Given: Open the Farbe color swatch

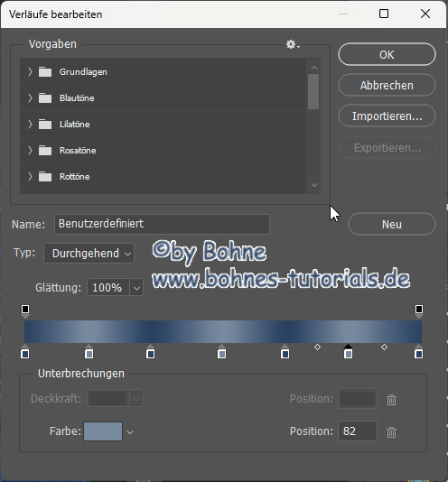Looking at the screenshot, I should [x=103, y=431].
